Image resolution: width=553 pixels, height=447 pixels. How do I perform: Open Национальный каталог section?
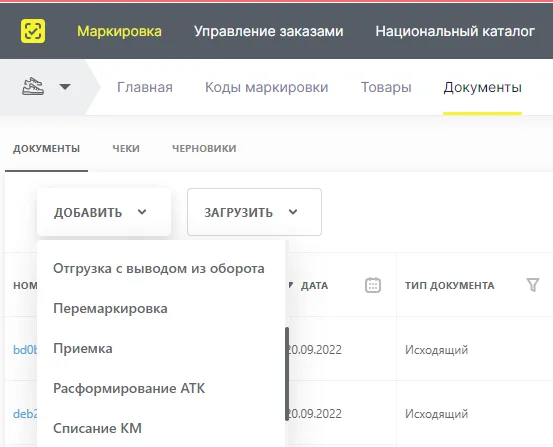pyautogui.click(x=455, y=31)
